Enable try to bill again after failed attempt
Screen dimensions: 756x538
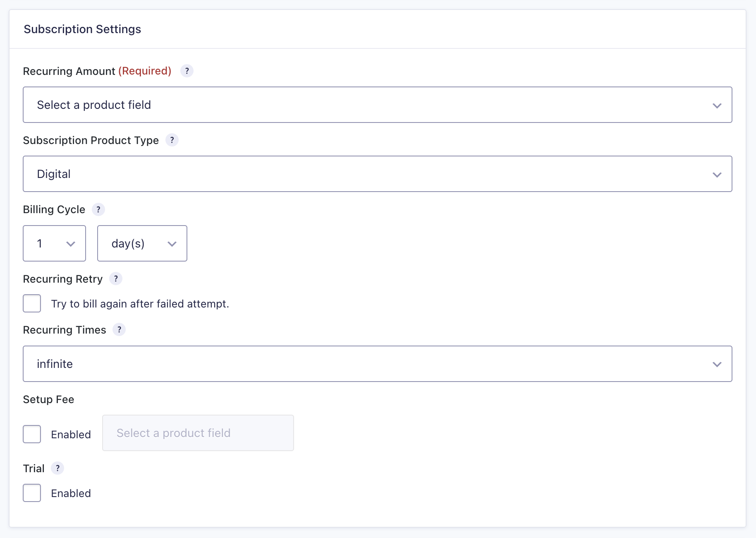(32, 303)
